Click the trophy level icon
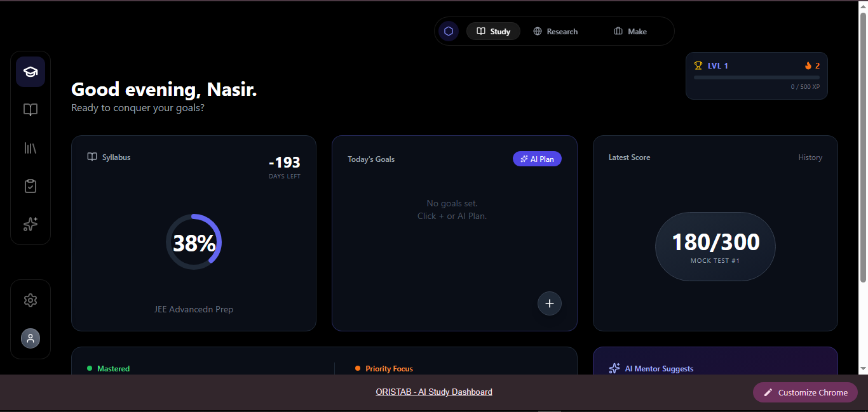 point(698,65)
